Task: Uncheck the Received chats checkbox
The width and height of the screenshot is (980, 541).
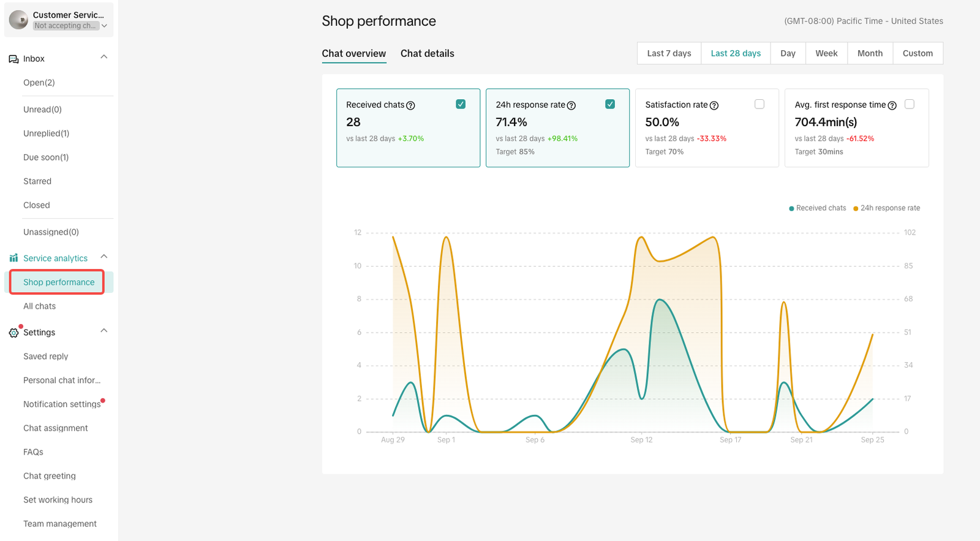Action: (461, 104)
